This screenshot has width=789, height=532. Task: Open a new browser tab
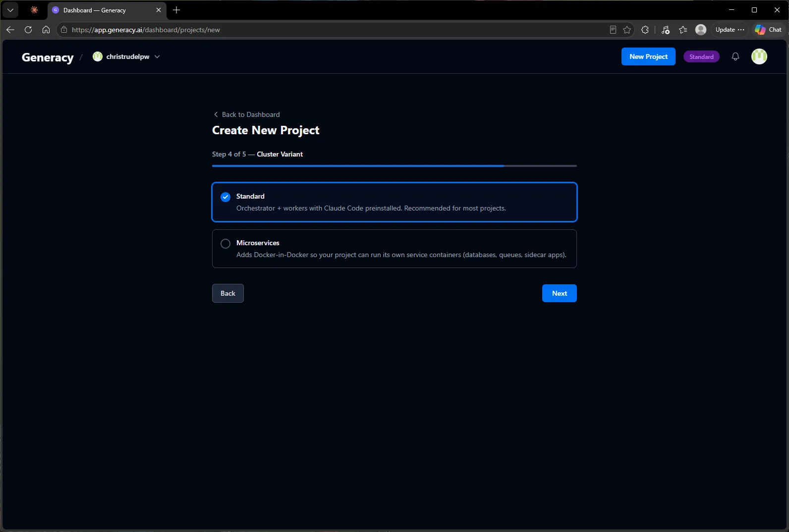click(176, 10)
